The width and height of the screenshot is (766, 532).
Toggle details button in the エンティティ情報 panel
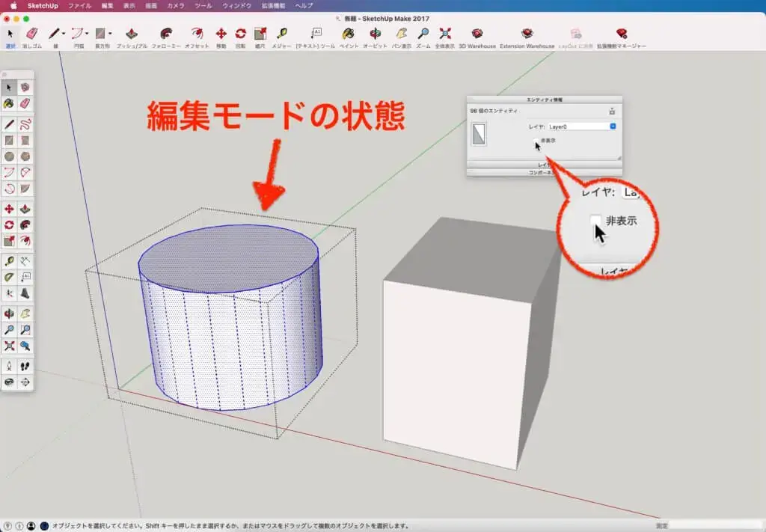612,111
